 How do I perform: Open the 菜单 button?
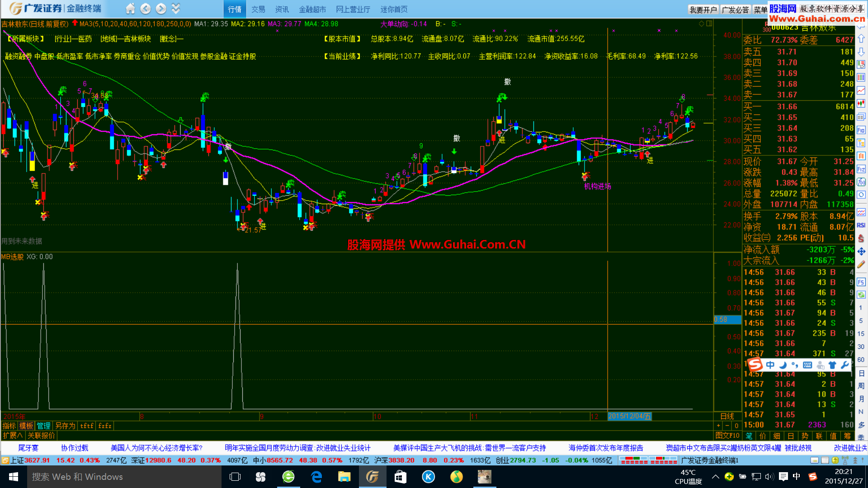point(760,9)
